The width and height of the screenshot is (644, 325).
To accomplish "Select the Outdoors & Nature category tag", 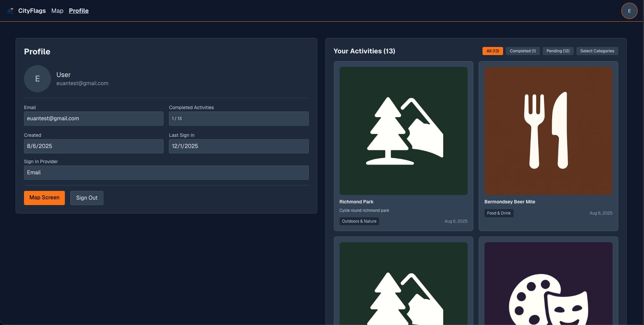I will point(359,221).
